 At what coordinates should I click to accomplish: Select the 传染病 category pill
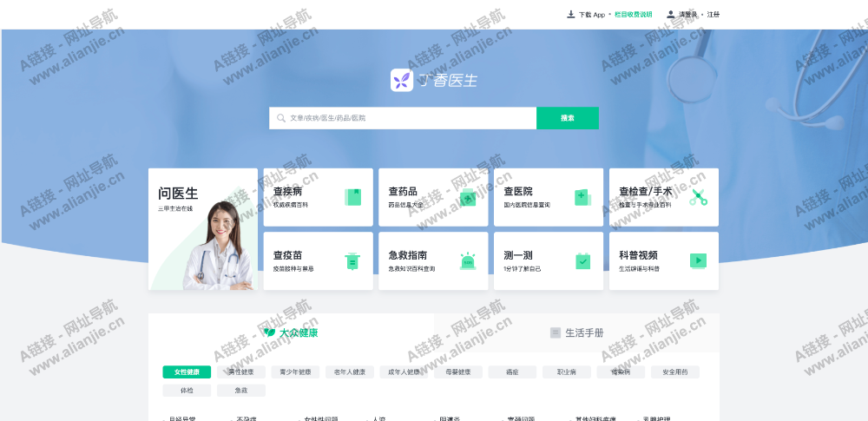[x=621, y=372]
